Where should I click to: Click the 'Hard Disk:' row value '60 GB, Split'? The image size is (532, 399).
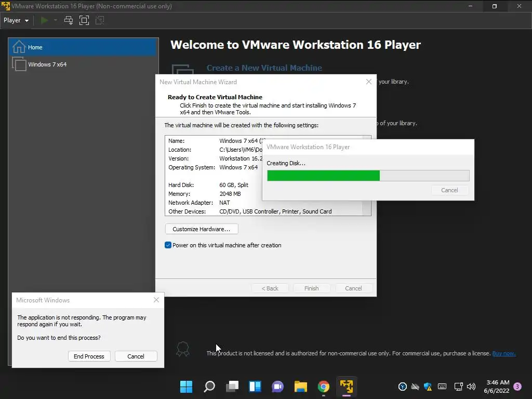234,185
